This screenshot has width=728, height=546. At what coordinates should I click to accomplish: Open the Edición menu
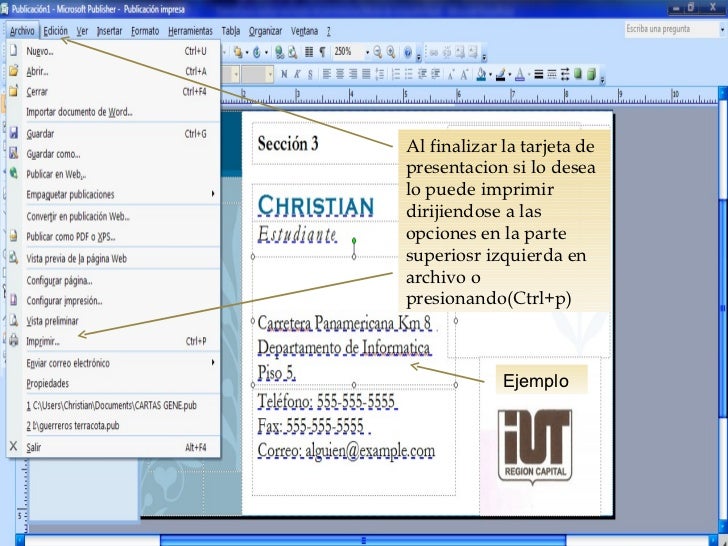[x=55, y=31]
